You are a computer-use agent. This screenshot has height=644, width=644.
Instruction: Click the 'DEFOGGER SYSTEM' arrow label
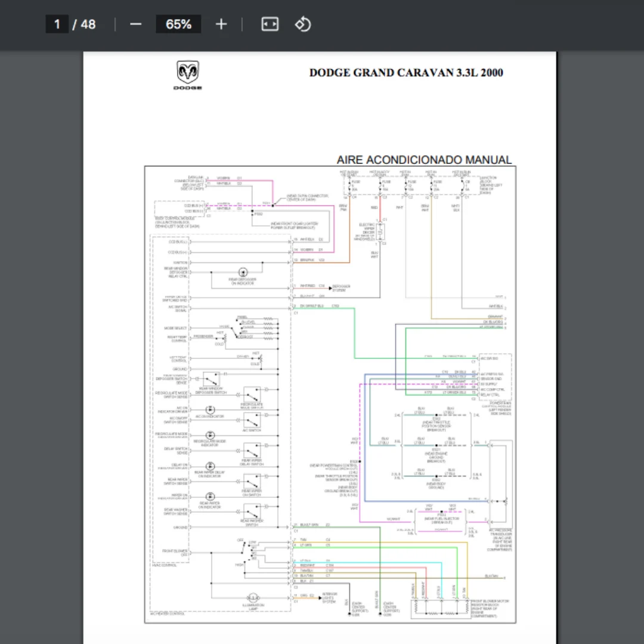(341, 288)
